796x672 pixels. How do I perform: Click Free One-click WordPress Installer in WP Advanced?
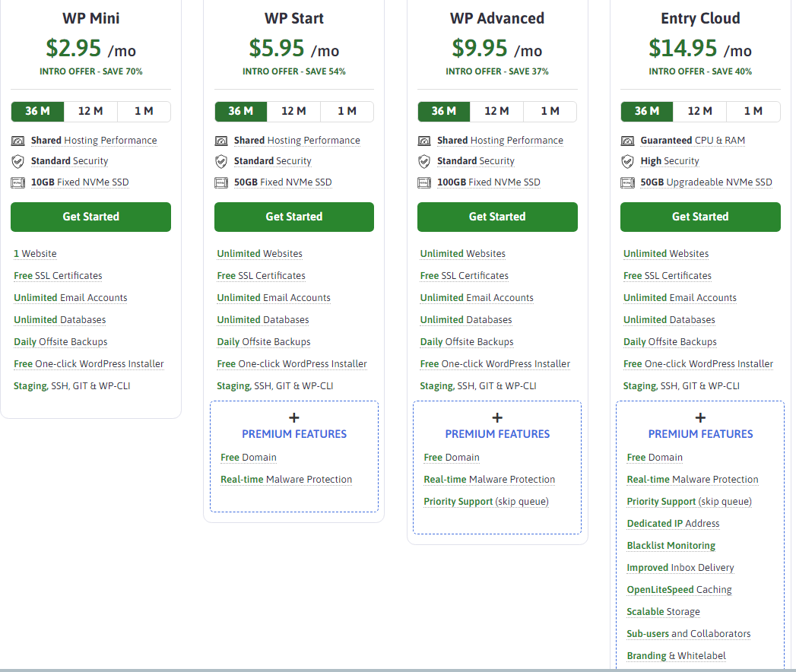496,364
